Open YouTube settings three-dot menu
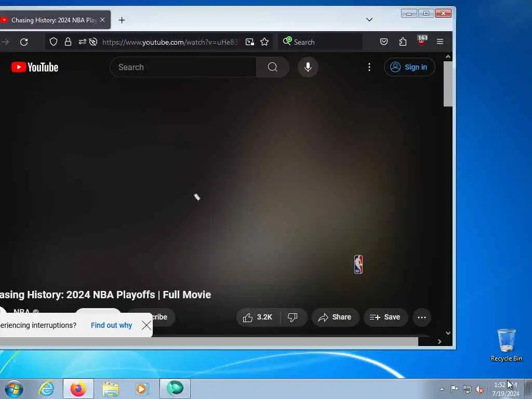The width and height of the screenshot is (532, 399). click(369, 67)
